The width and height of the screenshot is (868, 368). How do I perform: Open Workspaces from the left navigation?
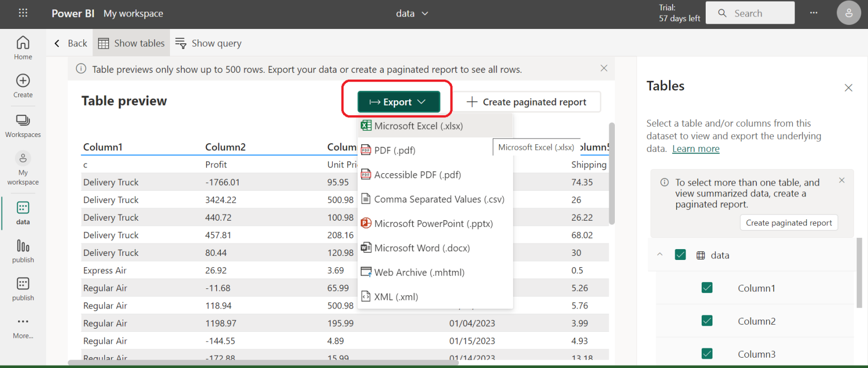[x=23, y=126]
